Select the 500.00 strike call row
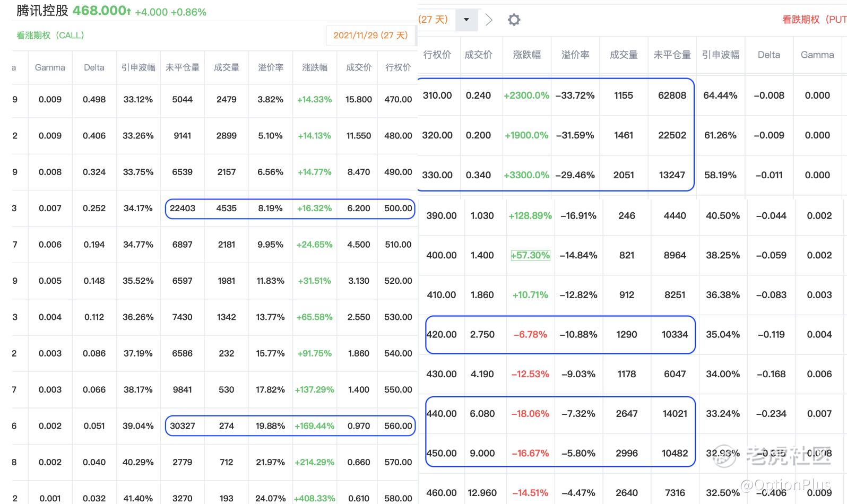 click(290, 208)
